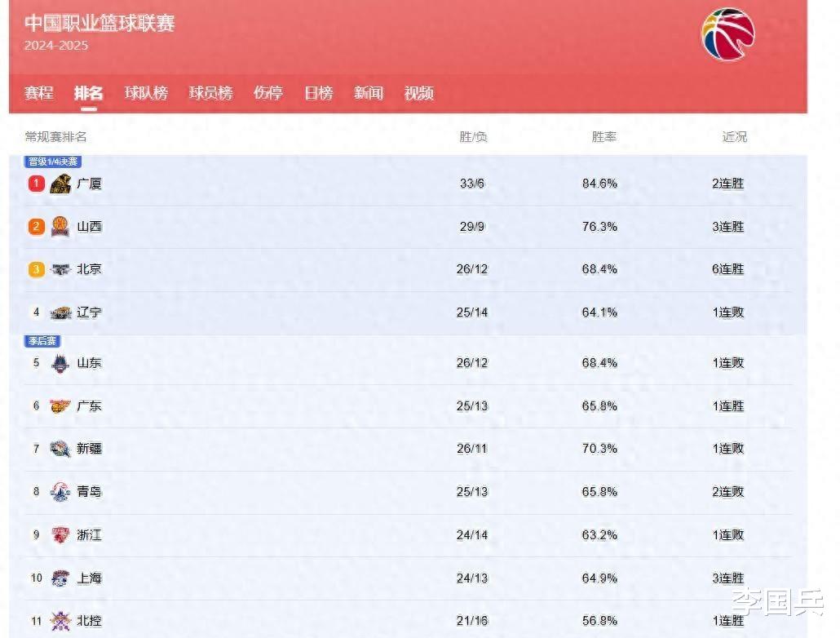Viewport: 840px width, 638px height.
Task: Click the 新疆 team logo
Action: pos(60,449)
